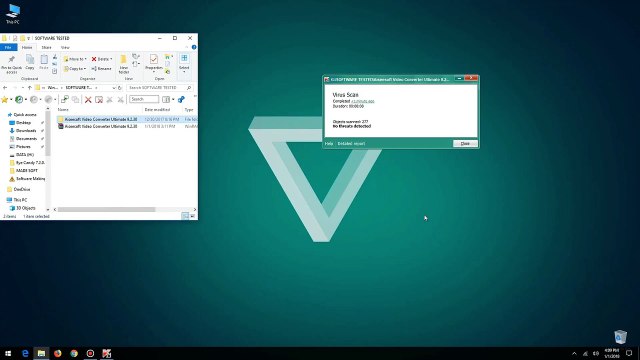640x360 pixels.
Task: Open the Windows Start menu
Action: click(x=8, y=353)
